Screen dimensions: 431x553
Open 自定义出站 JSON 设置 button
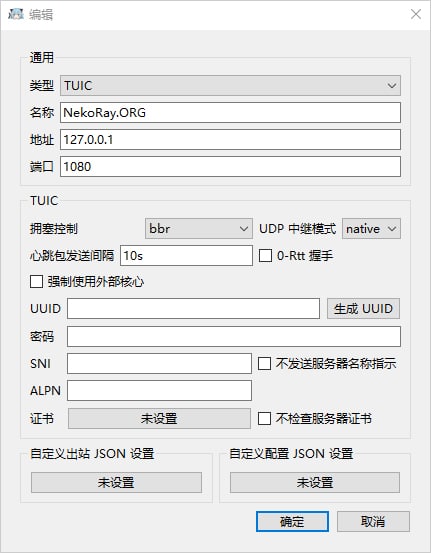(x=116, y=482)
